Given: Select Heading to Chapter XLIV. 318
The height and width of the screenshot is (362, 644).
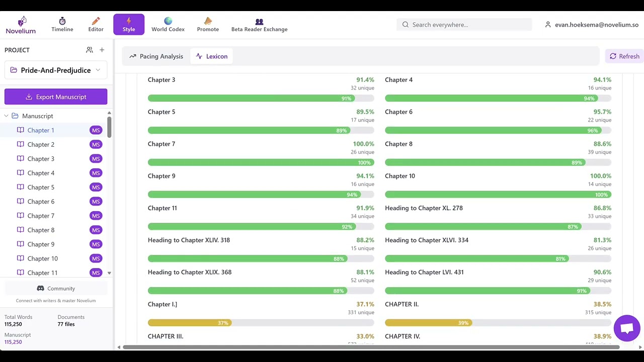Looking at the screenshot, I should [x=189, y=240].
